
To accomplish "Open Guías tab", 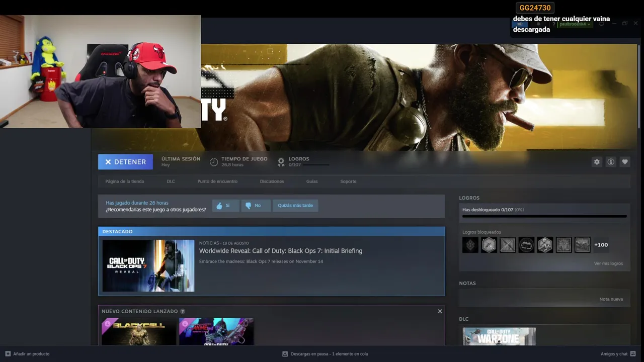I will pyautogui.click(x=312, y=182).
